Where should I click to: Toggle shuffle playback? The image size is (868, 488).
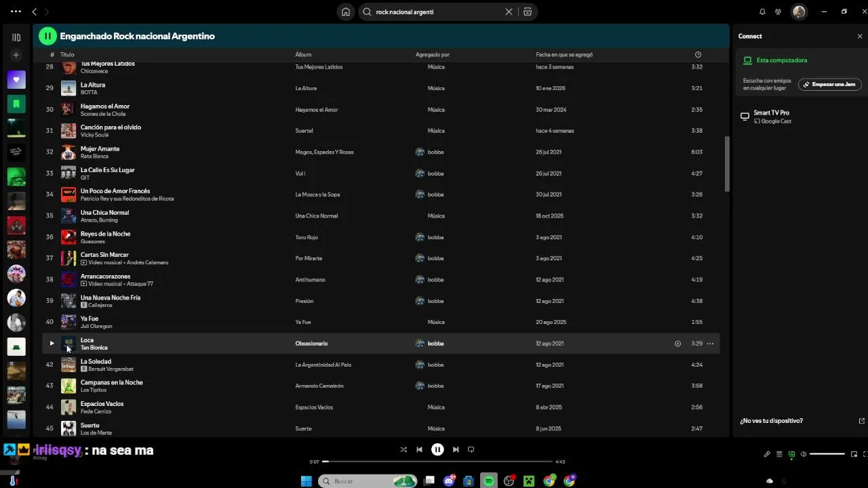(x=403, y=449)
